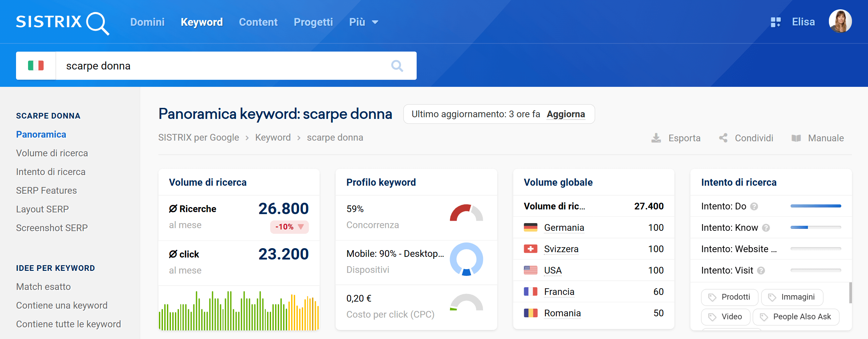Click the Prodotti tag icon
This screenshot has width=868, height=339.
pyautogui.click(x=712, y=297)
